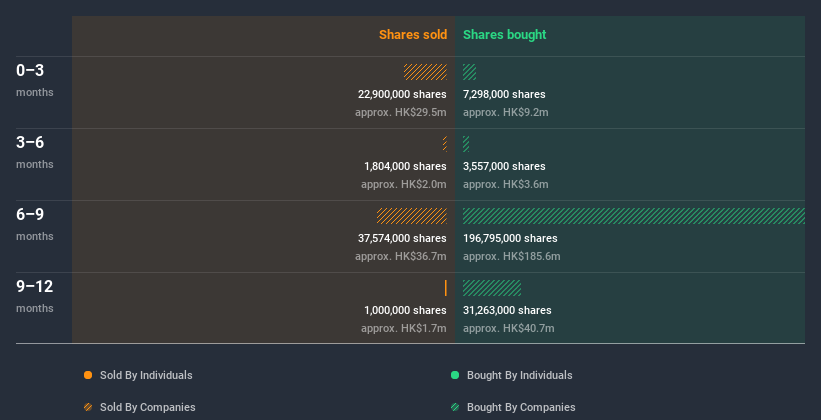Click the 1,804,000 shares value
Image resolution: width=821 pixels, height=420 pixels.
pos(405,166)
